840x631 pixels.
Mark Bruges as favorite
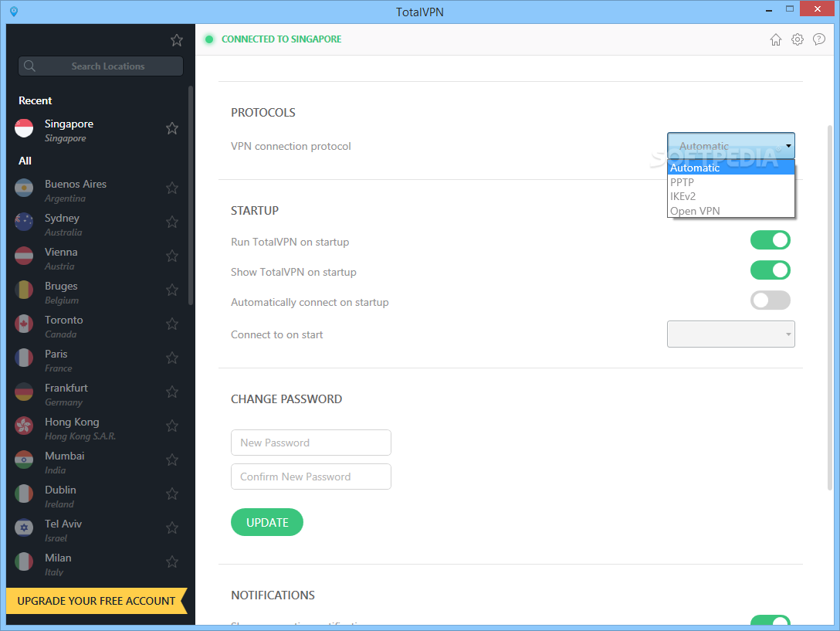pyautogui.click(x=172, y=290)
